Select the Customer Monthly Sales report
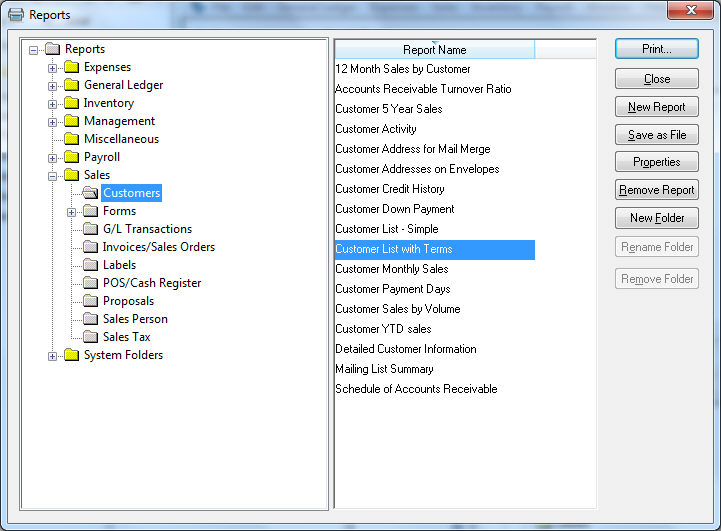Screen dimensions: 721x531 pyautogui.click(x=391, y=269)
